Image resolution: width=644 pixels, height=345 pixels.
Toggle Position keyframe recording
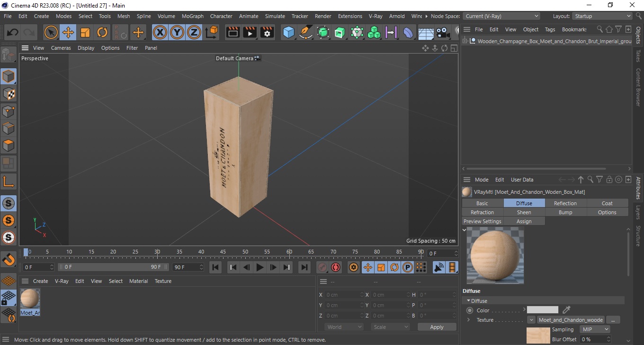click(367, 267)
